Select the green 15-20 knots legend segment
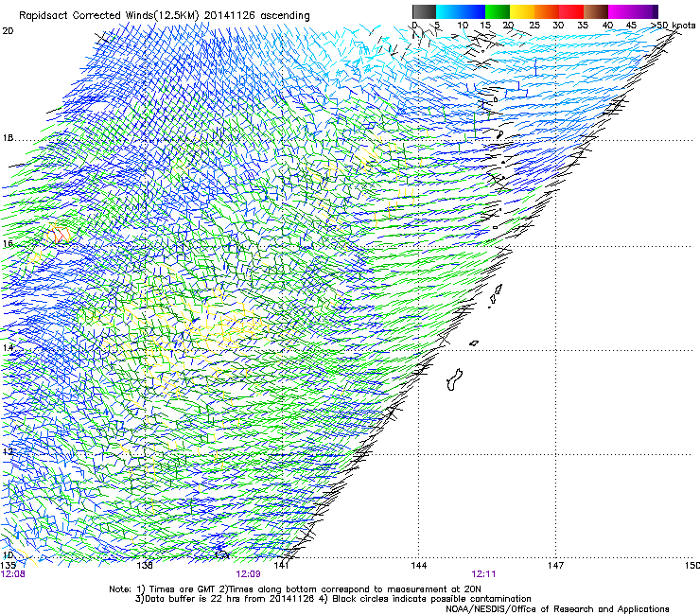The height and width of the screenshot is (615, 700). [x=498, y=11]
